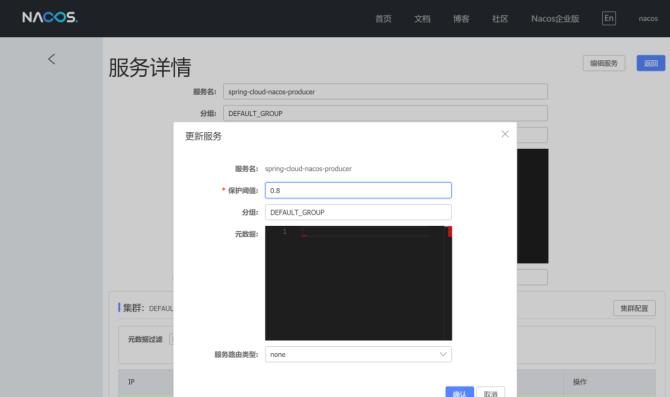The height and width of the screenshot is (397, 670).
Task: Focus the 保护阈值 input field
Action: pos(358,190)
